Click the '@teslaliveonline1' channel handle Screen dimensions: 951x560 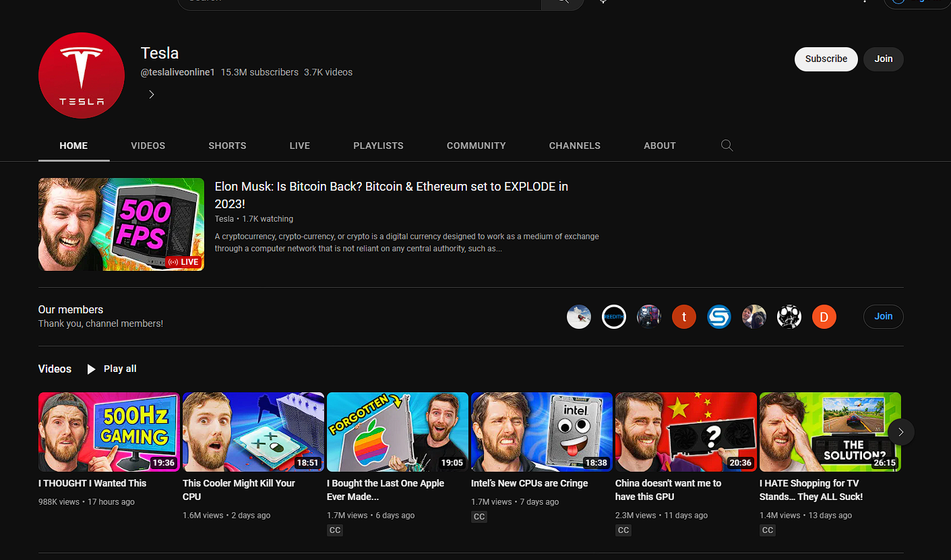(178, 72)
